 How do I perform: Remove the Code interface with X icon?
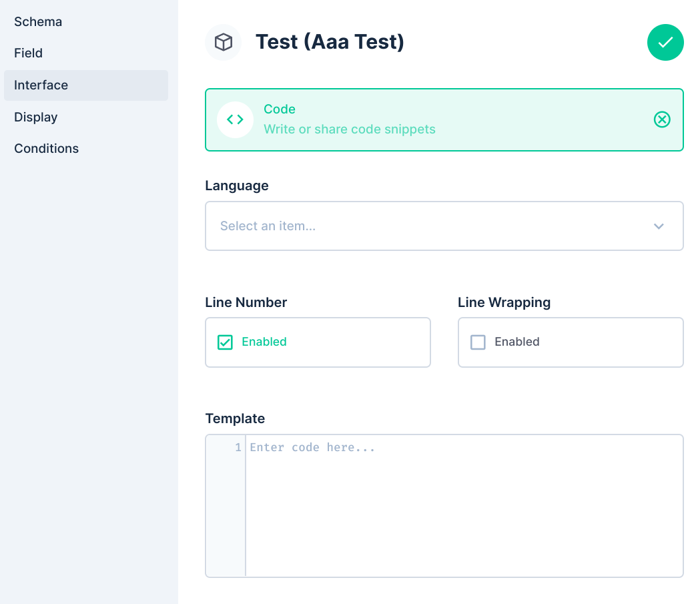click(662, 119)
